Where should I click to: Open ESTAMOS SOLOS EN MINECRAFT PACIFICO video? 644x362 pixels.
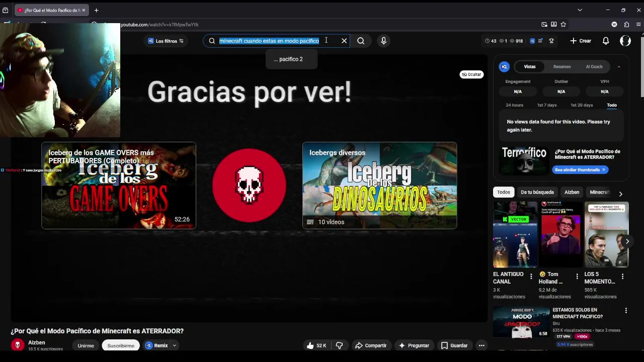coord(578,313)
